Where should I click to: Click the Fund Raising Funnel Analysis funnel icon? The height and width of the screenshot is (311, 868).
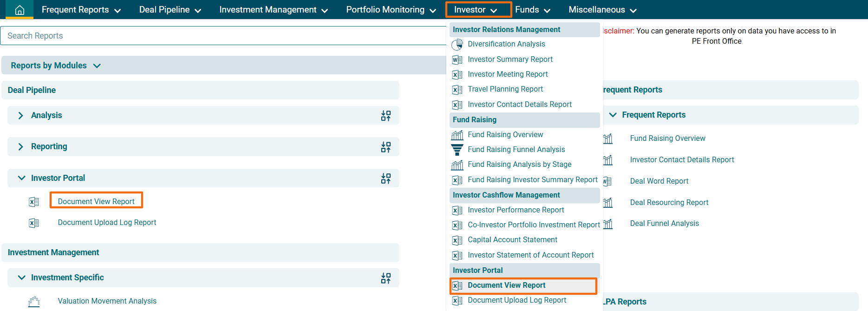(x=457, y=150)
